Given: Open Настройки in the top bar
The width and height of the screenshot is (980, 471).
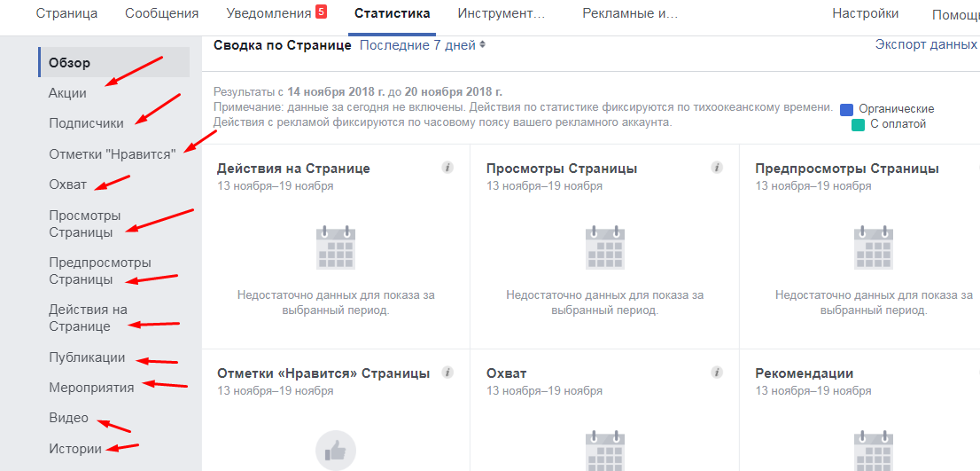Looking at the screenshot, I should pos(866,14).
